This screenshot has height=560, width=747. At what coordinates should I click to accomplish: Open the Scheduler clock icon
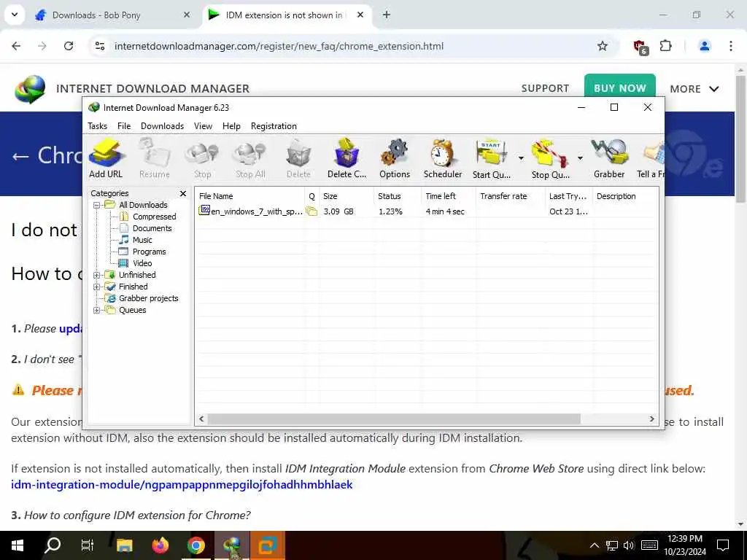point(443,158)
